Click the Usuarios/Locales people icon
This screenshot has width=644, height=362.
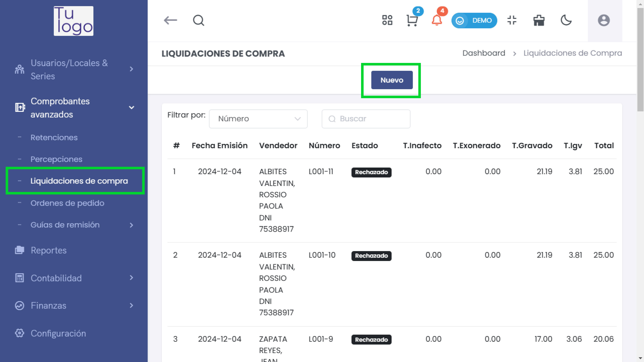pyautogui.click(x=20, y=69)
